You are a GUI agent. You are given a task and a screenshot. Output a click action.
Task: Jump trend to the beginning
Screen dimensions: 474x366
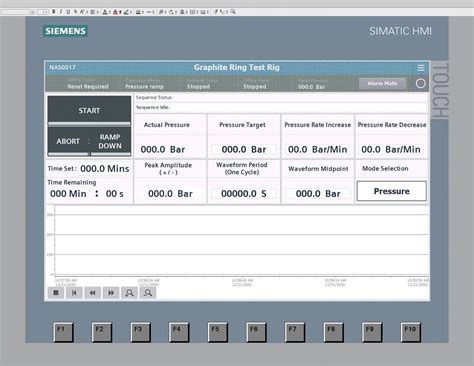(x=74, y=293)
